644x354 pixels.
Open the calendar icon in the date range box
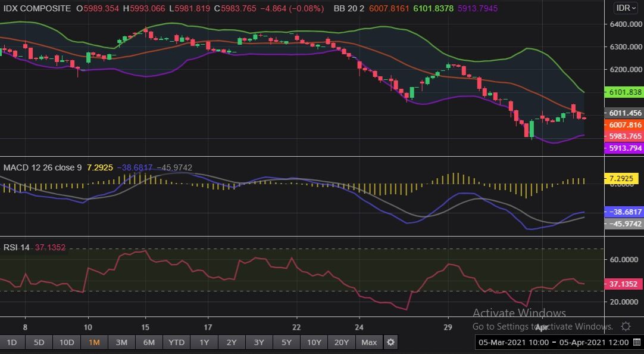click(636, 342)
